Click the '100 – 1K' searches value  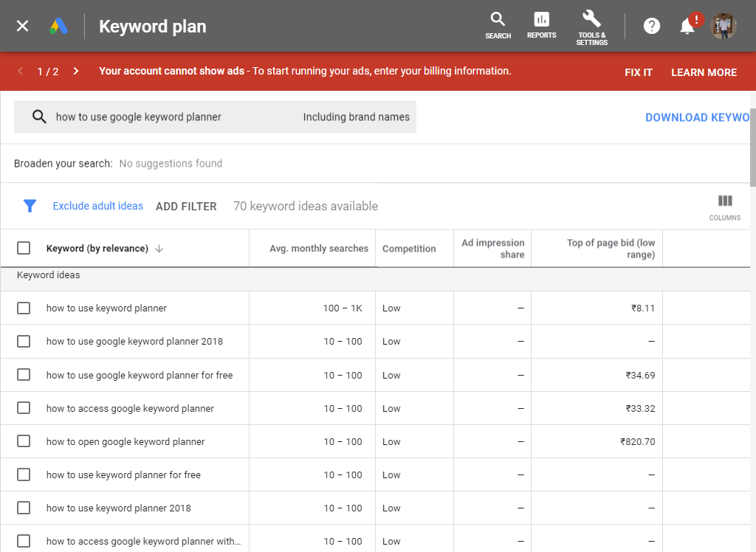point(343,308)
